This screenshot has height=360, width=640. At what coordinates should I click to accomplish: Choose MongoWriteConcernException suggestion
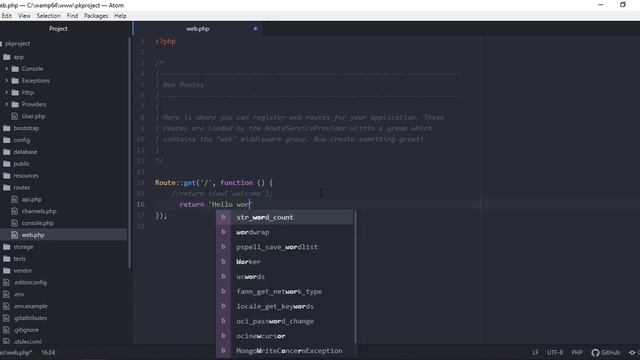pos(284,351)
